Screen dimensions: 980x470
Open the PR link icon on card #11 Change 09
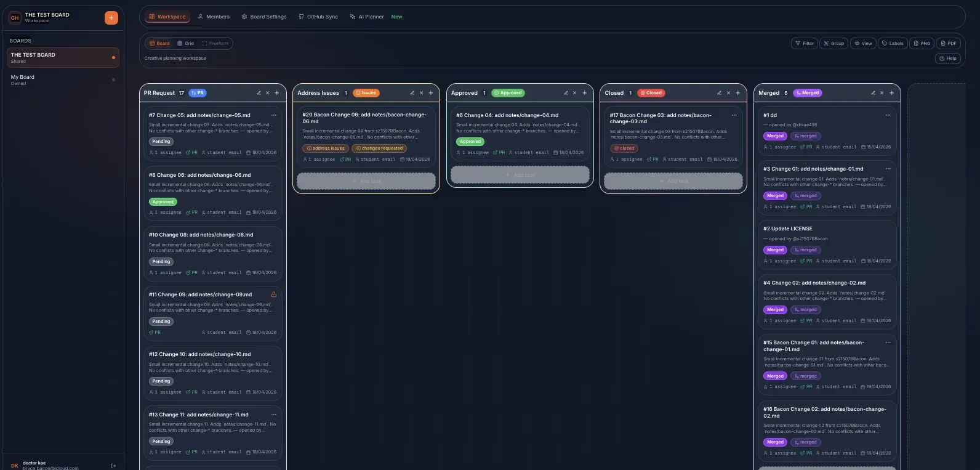(x=155, y=333)
